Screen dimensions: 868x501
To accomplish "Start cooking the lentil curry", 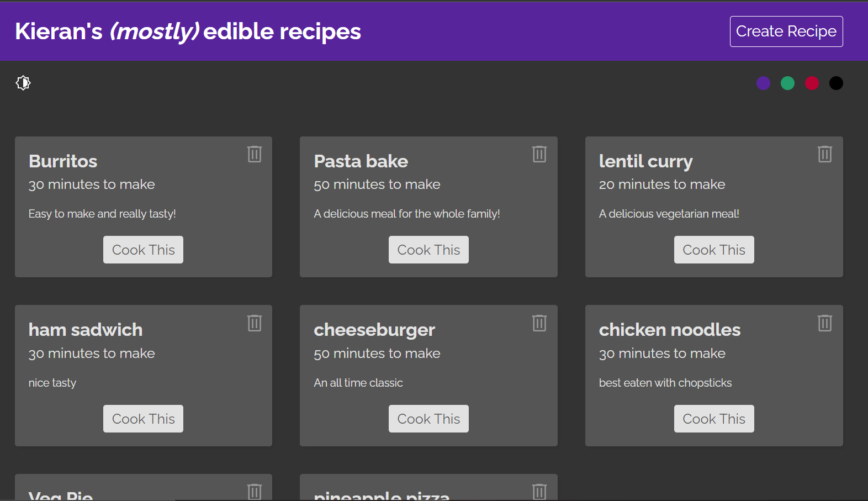I will coord(714,250).
